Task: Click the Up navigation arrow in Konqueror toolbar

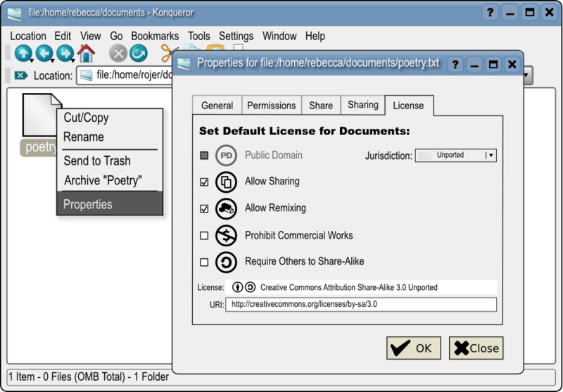Action: coord(23,53)
